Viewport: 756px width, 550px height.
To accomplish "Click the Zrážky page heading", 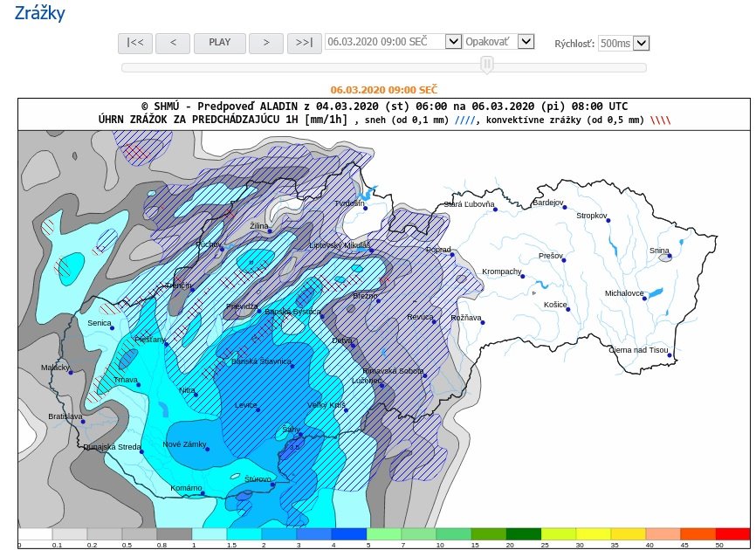I will coord(39,13).
